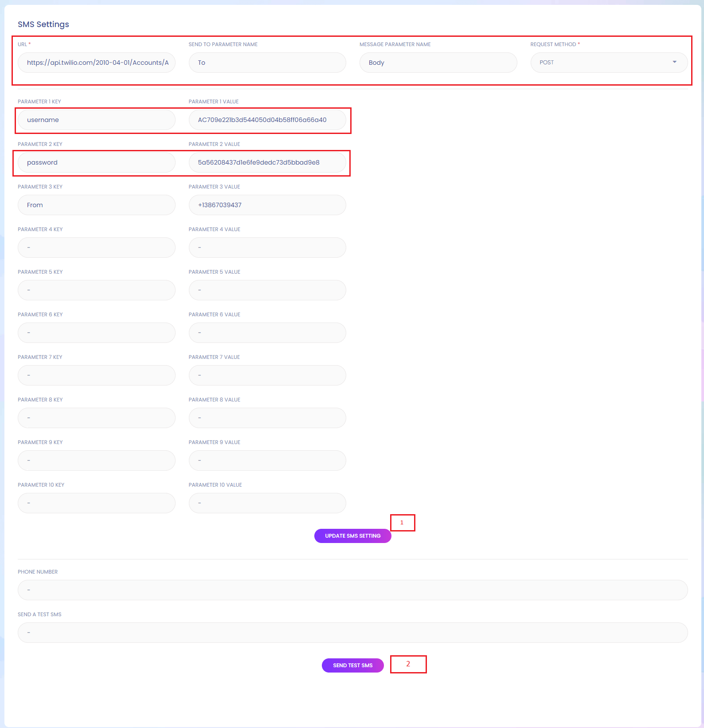Click Parameter 1 Value field
704x728 pixels.
pos(267,120)
